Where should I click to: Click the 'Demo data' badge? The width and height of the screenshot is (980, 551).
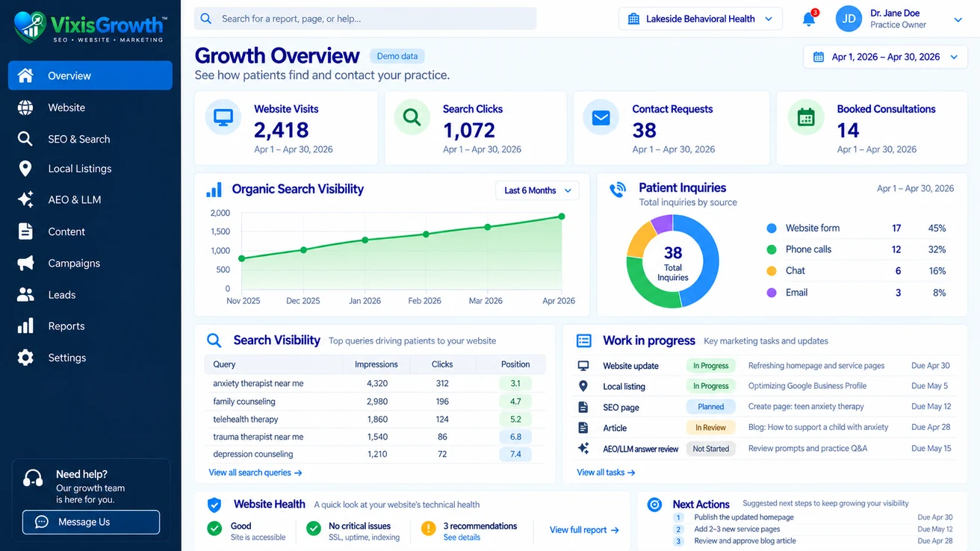pos(397,56)
